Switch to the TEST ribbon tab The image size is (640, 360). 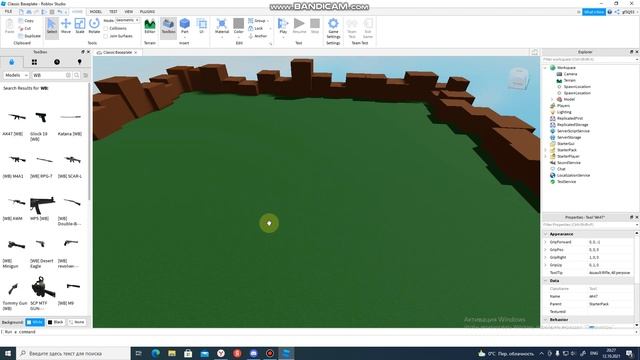pyautogui.click(x=113, y=11)
